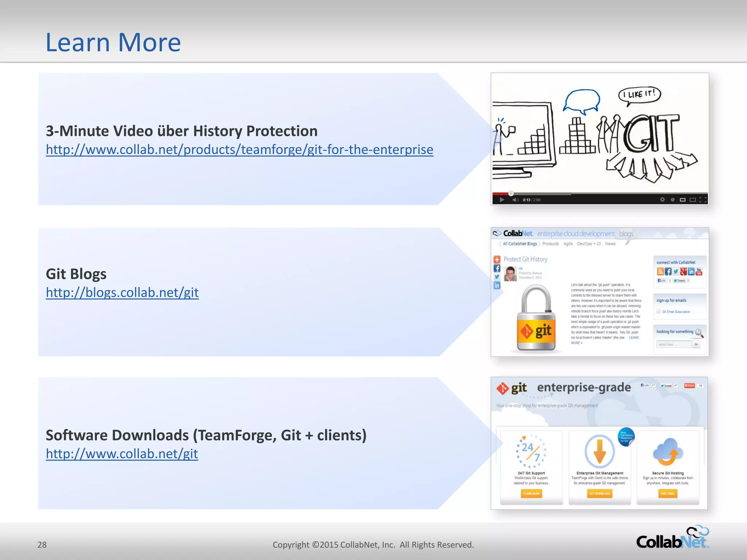Click the git logo on enterprise-grade page
This screenshot has height=560, width=747.
512,389
